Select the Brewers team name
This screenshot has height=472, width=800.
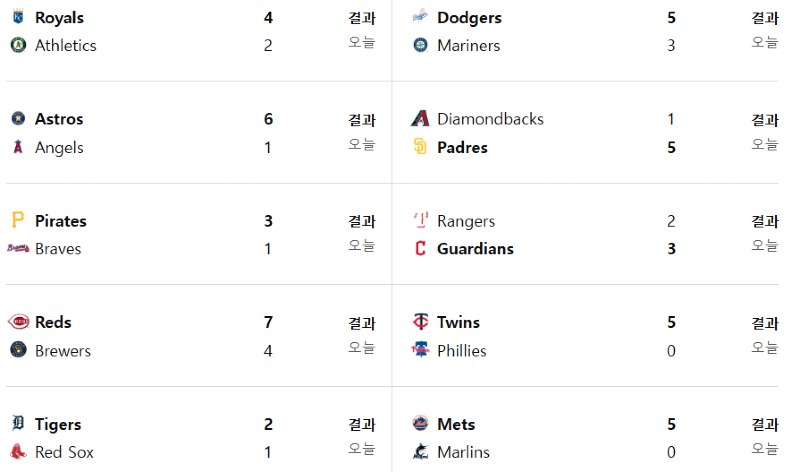(63, 351)
